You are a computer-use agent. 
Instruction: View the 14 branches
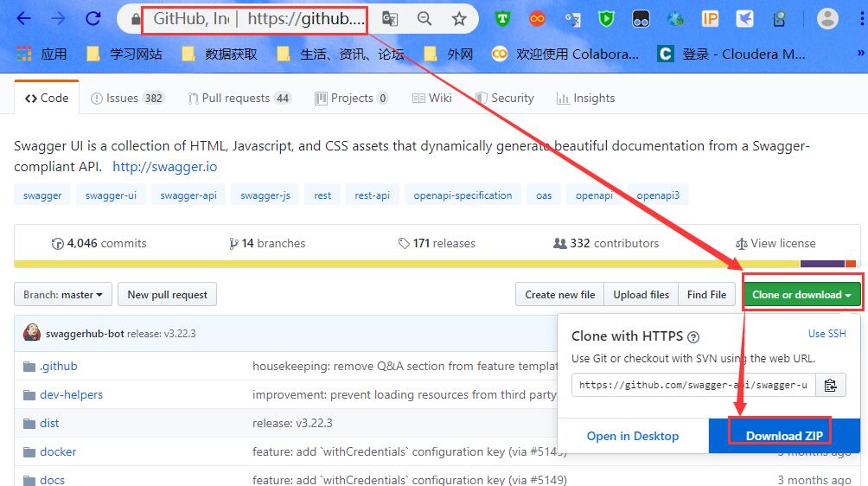(267, 244)
